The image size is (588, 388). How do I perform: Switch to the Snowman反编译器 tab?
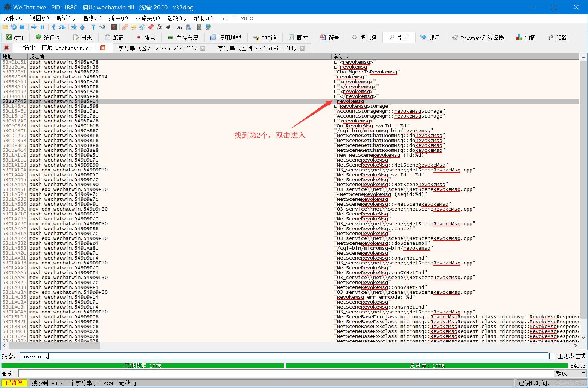pyautogui.click(x=478, y=38)
